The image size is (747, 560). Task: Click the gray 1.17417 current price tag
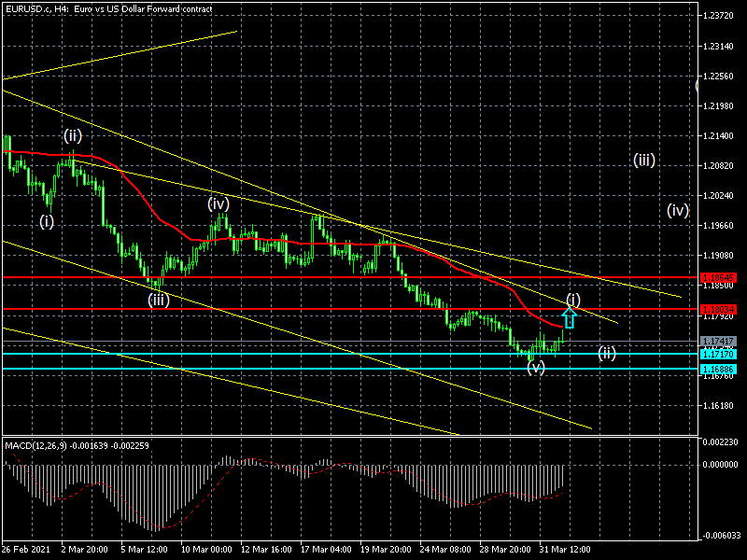[x=721, y=342]
